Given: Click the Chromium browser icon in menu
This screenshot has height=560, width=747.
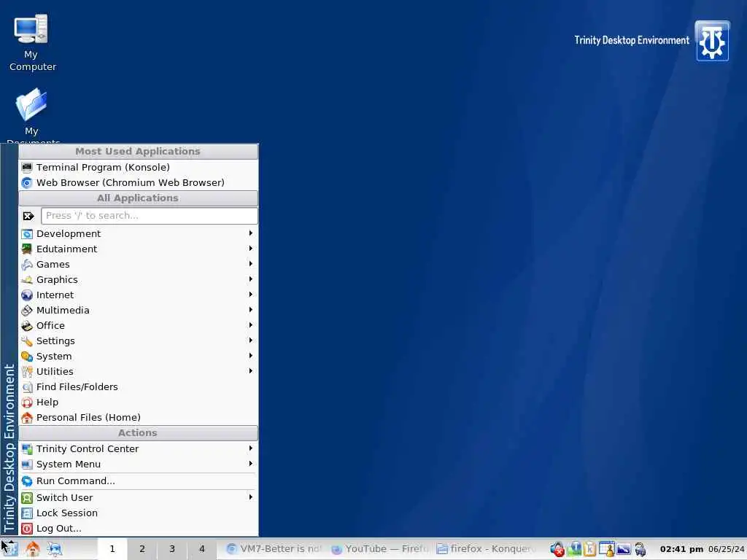Looking at the screenshot, I should [x=27, y=183].
